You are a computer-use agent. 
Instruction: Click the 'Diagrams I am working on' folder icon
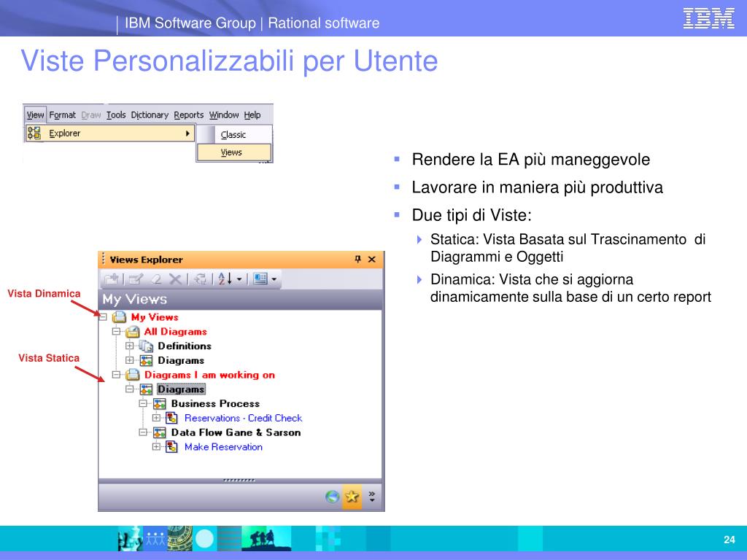tap(133, 375)
